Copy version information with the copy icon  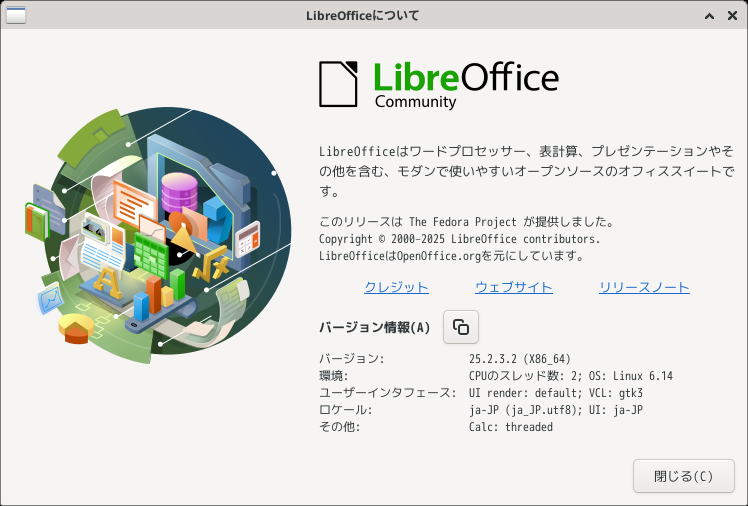(461, 327)
